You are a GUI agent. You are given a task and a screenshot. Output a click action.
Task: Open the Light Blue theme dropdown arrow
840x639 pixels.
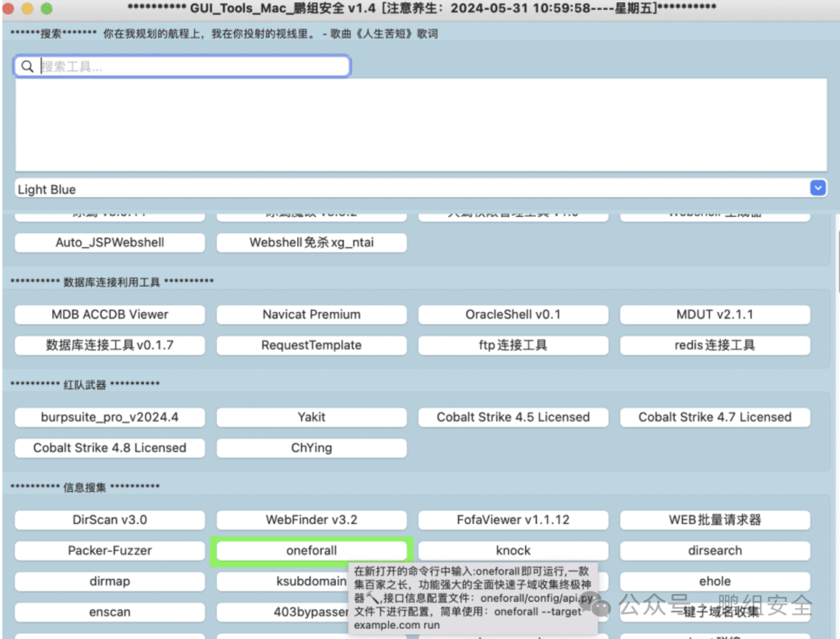tap(817, 188)
